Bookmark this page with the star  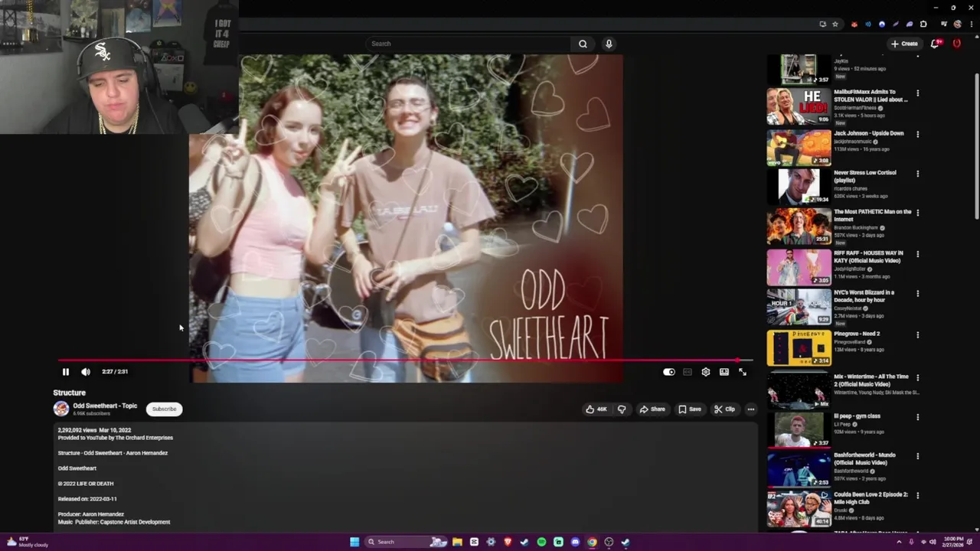[835, 24]
